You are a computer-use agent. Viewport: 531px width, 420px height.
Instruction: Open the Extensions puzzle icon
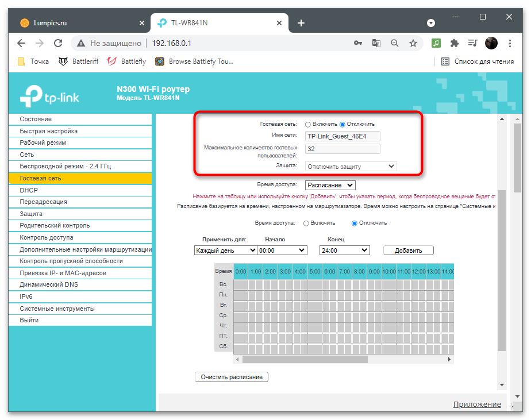click(x=455, y=43)
